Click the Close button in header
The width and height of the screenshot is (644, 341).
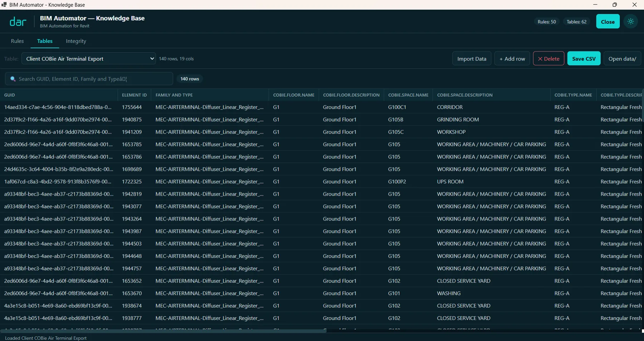pos(608,21)
